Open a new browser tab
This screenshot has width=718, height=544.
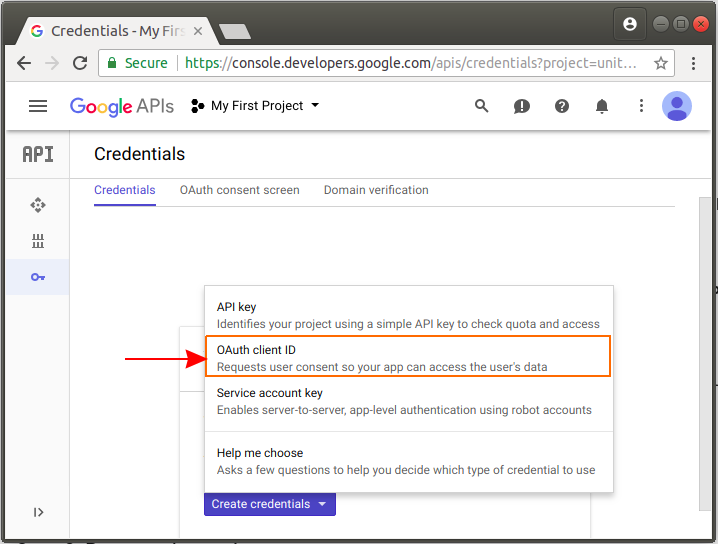pos(235,32)
